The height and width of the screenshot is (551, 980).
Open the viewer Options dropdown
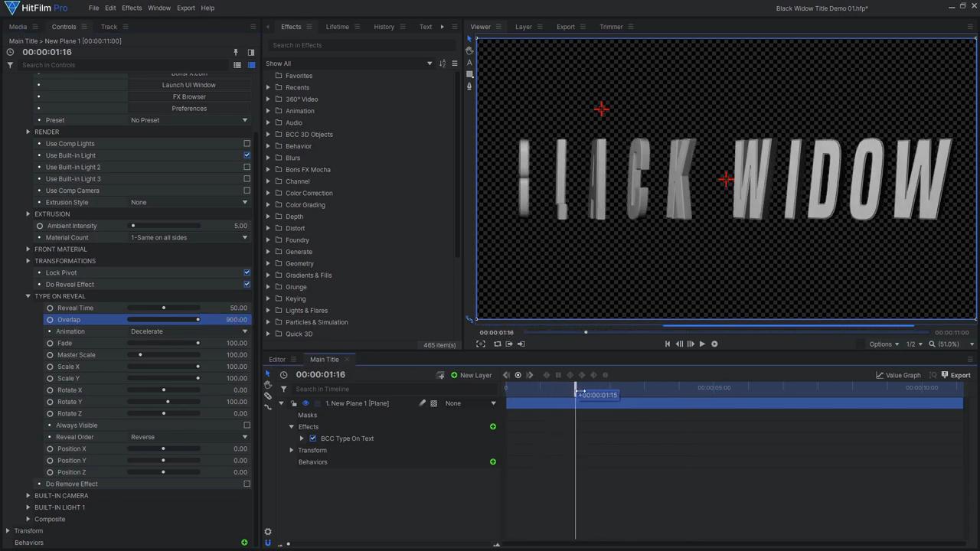pyautogui.click(x=884, y=344)
